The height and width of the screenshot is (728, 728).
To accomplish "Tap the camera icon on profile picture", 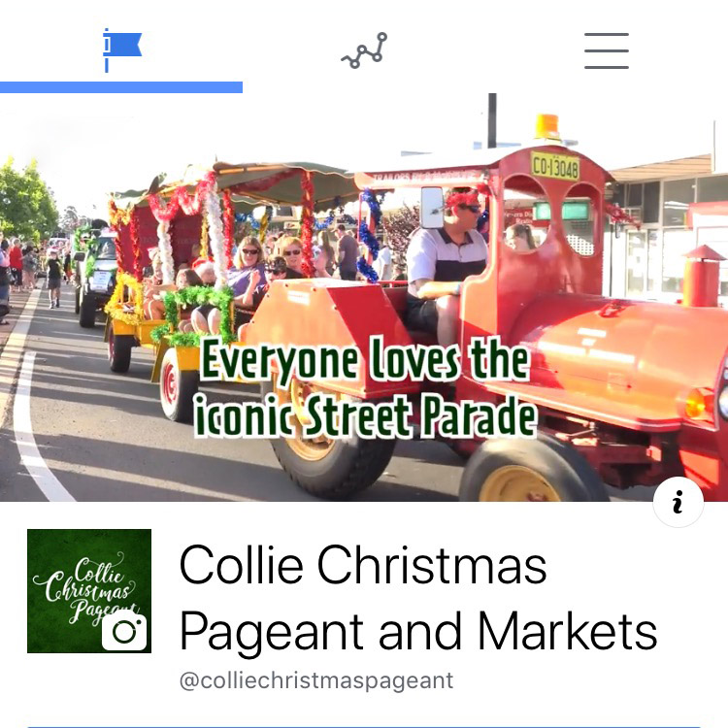I will (124, 631).
